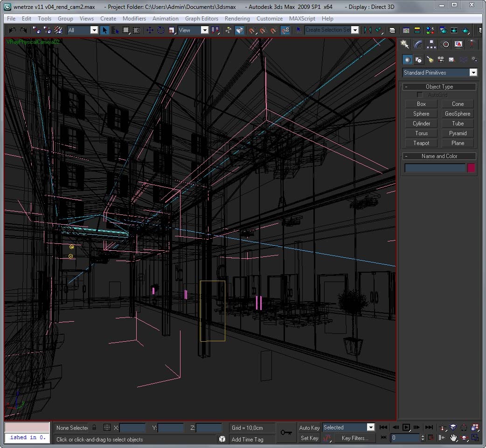Click the Set Keys key icon
The height and width of the screenshot is (448, 486).
[x=286, y=433]
